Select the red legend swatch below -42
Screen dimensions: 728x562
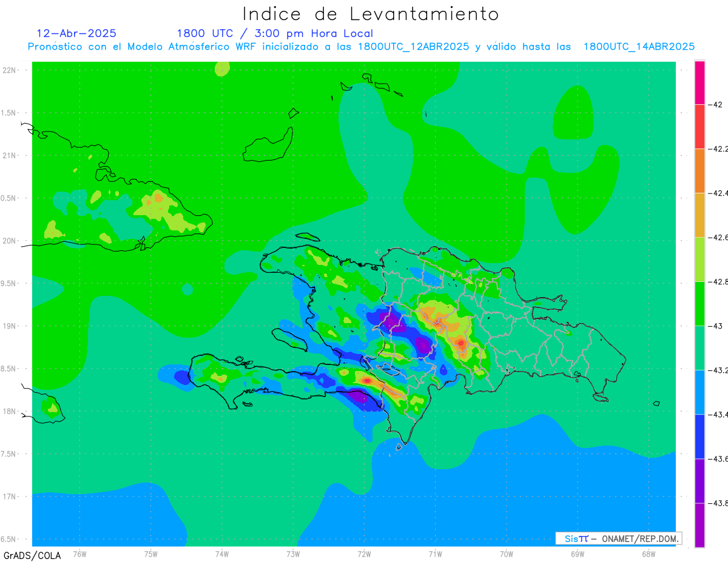[699, 126]
